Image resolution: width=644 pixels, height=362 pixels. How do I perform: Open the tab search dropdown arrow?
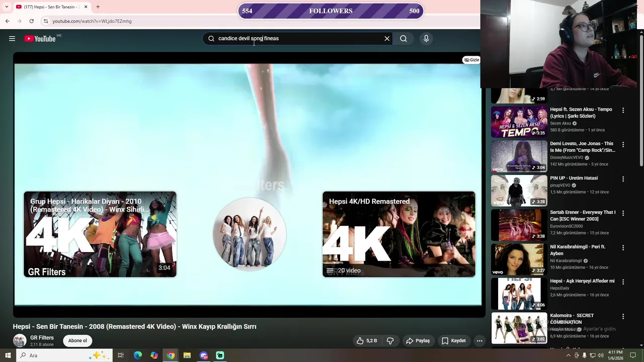[7, 7]
